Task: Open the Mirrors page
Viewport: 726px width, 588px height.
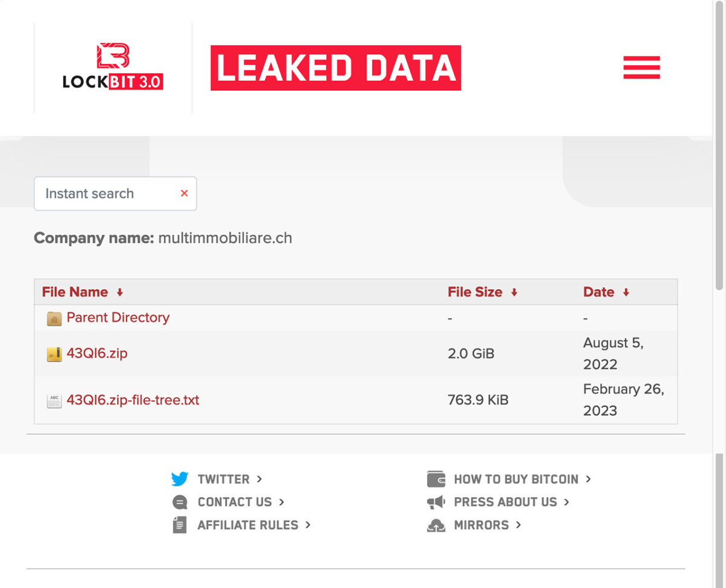Action: tap(480, 525)
